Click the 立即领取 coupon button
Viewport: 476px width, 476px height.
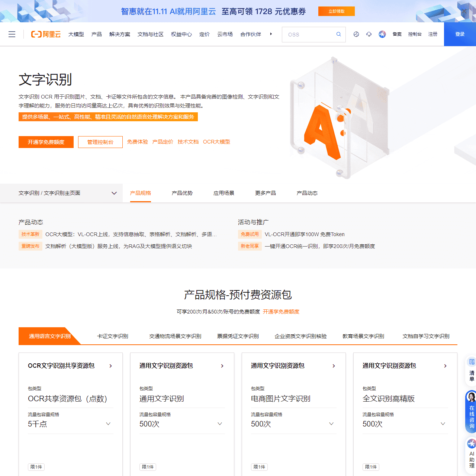336,11
